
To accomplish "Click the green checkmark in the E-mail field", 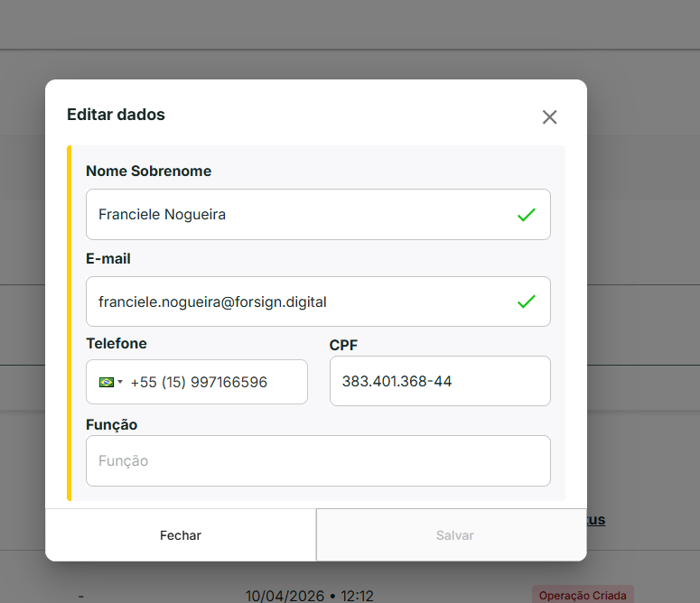I will point(526,301).
